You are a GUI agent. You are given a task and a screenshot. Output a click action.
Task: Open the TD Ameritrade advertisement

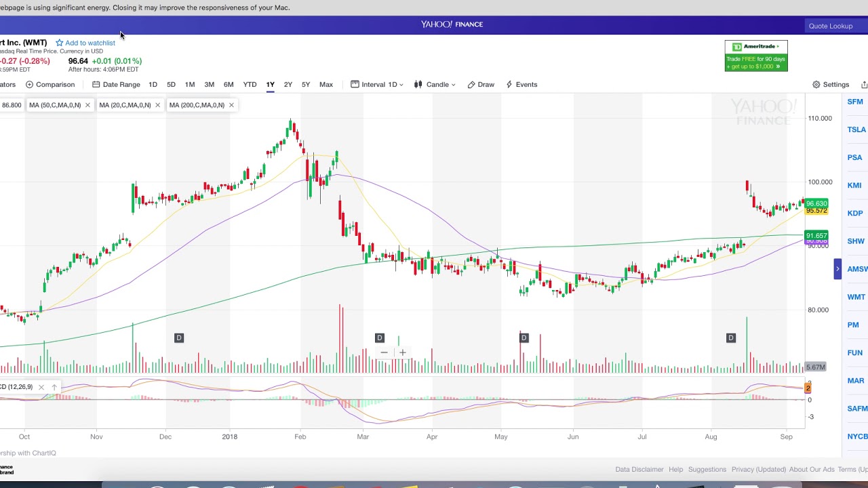(756, 56)
